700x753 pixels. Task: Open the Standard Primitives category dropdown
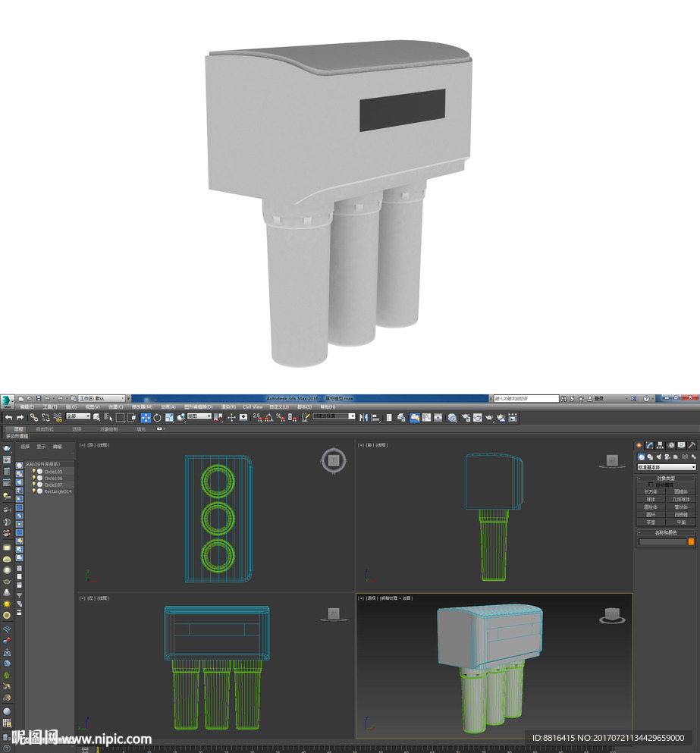667,467
